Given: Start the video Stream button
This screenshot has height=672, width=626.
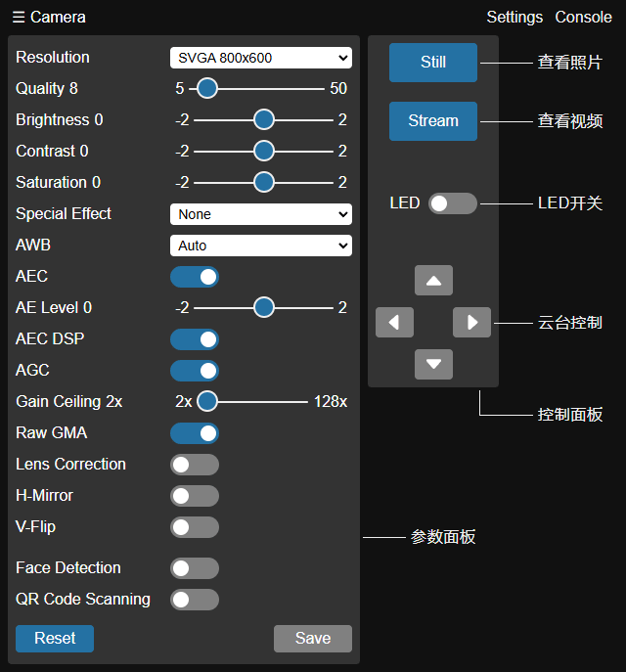Looking at the screenshot, I should 433,121.
